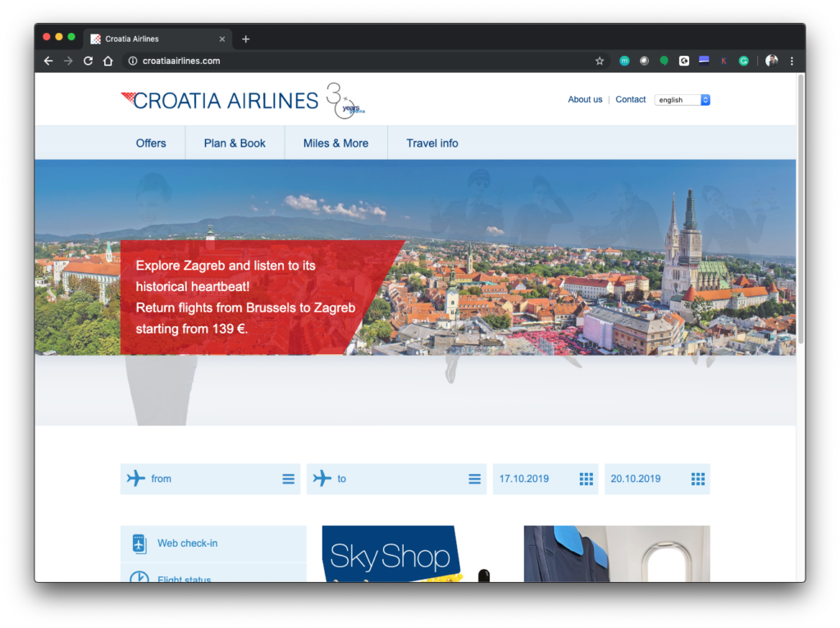840x628 pixels.
Task: Click the Croatia Airlines logo
Action: click(220, 100)
